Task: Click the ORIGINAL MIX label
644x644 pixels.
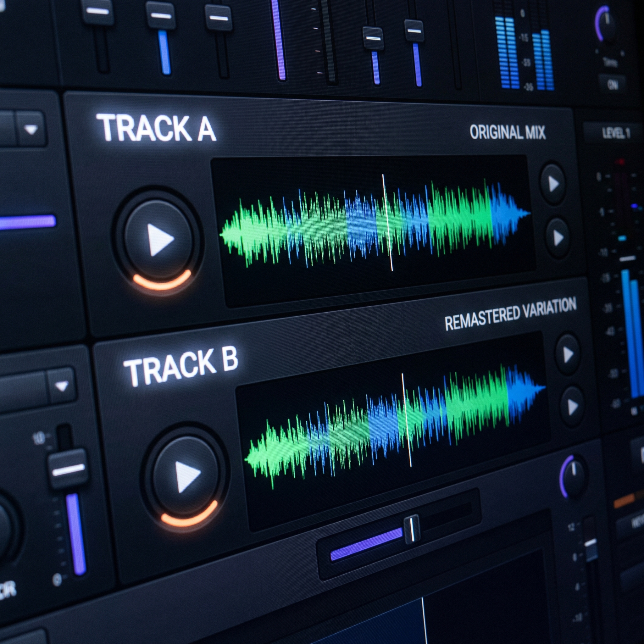Action: coord(507,132)
